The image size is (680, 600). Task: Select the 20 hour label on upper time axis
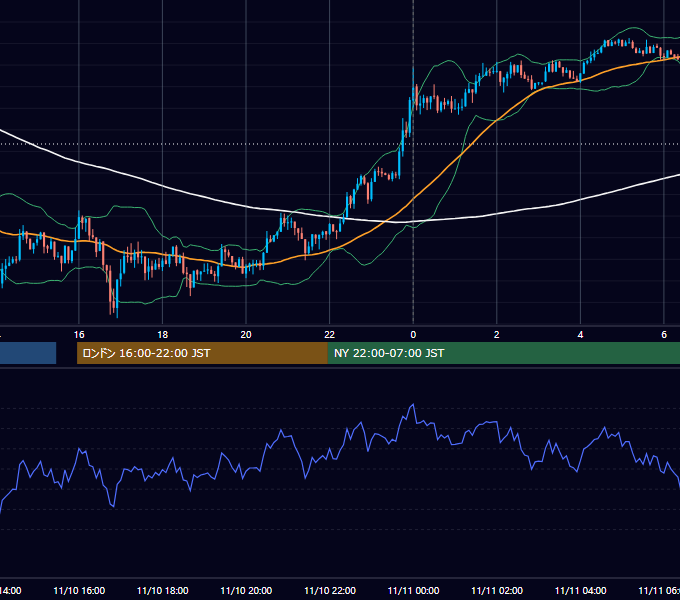click(x=246, y=335)
